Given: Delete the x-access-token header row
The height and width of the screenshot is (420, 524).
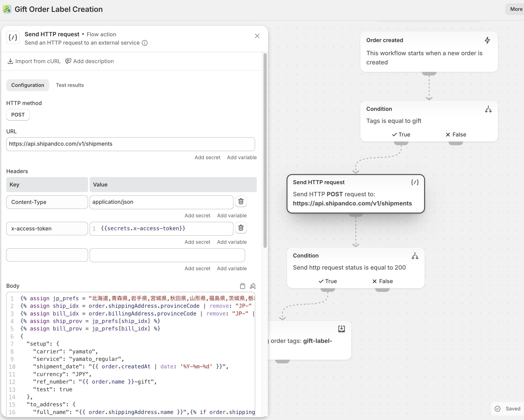Looking at the screenshot, I should click(241, 228).
